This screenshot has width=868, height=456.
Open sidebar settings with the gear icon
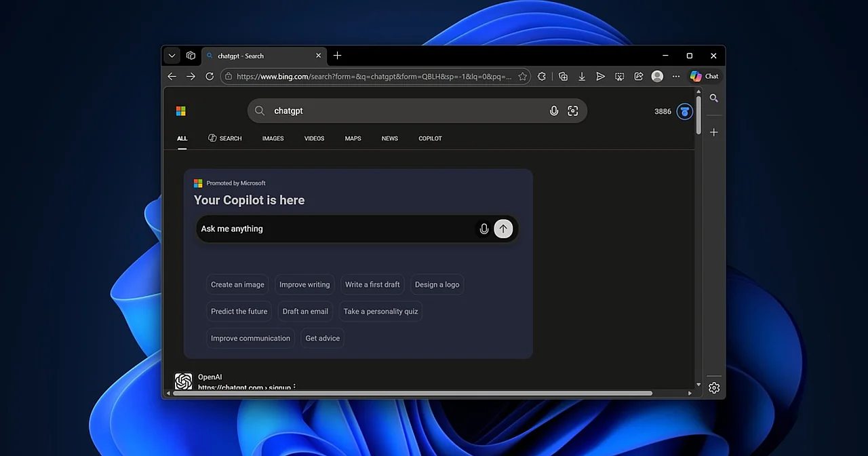[713, 387]
